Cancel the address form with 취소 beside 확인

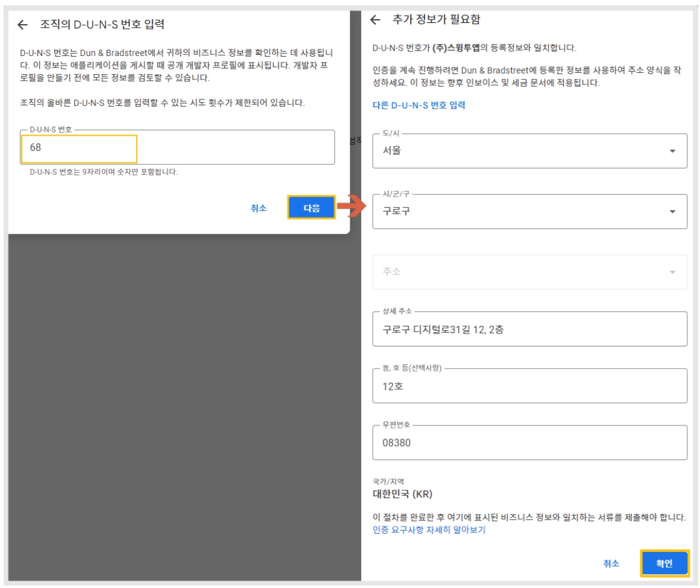pyautogui.click(x=611, y=563)
